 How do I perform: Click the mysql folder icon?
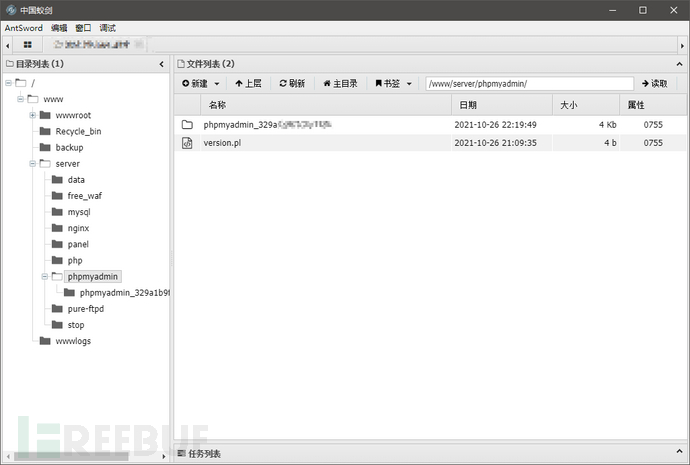(57, 212)
